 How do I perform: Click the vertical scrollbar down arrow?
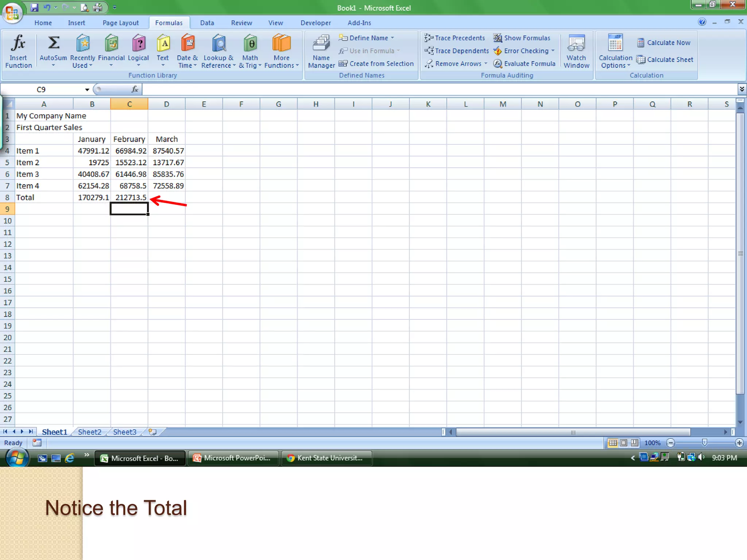tap(740, 422)
